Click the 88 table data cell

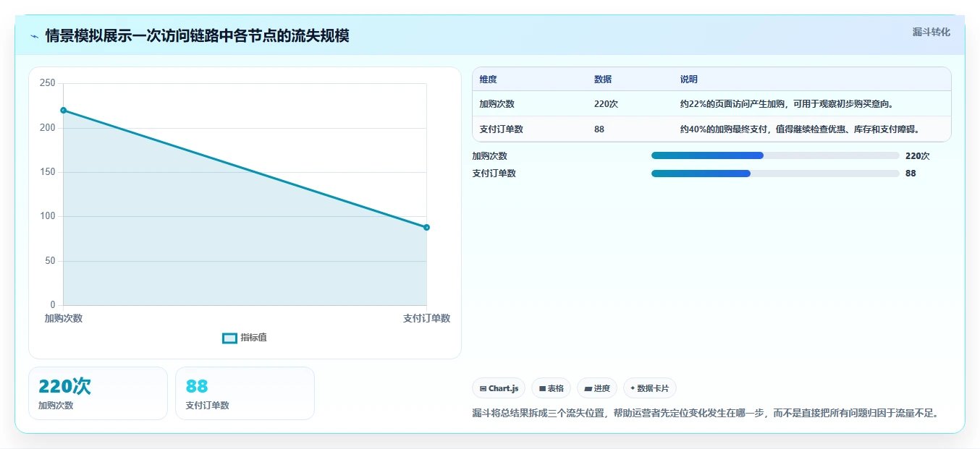click(599, 129)
